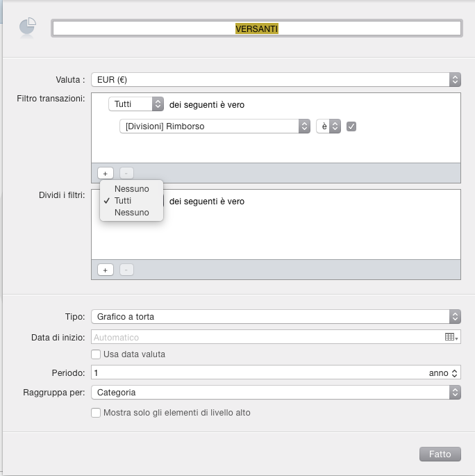
Task: Open the 'è' operator popup
Action: [328, 126]
